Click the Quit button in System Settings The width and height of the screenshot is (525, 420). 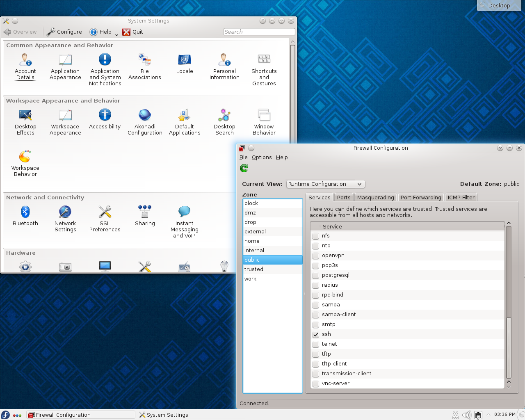click(133, 32)
